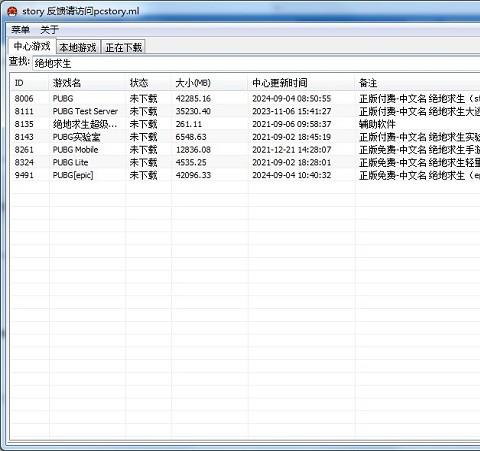Click size value 4535.25
This screenshot has width=480, height=451.
coord(191,163)
